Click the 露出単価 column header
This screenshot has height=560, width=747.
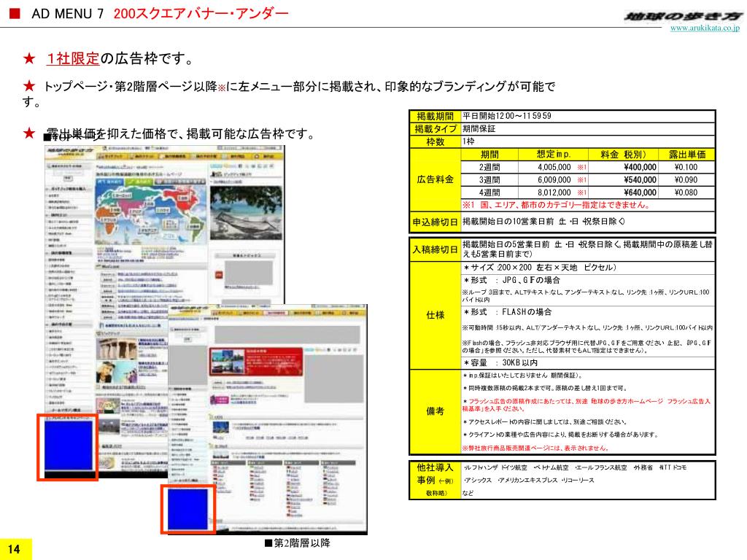(686, 155)
